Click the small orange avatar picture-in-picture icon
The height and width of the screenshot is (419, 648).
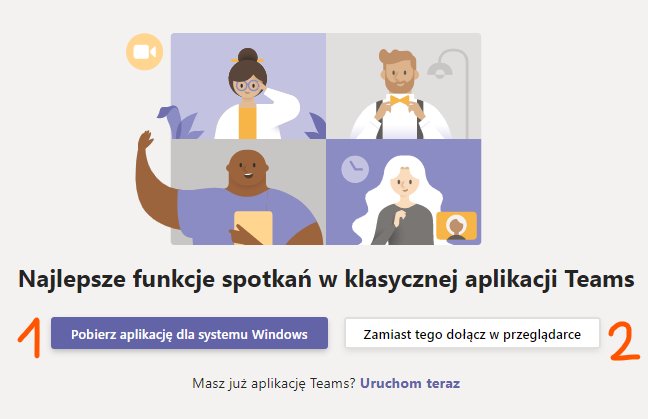tap(457, 226)
